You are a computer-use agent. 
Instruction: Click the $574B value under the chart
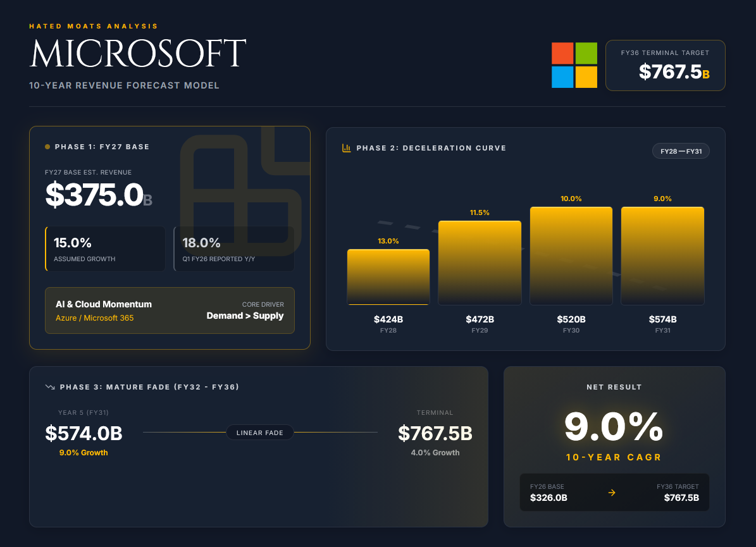[x=662, y=319]
